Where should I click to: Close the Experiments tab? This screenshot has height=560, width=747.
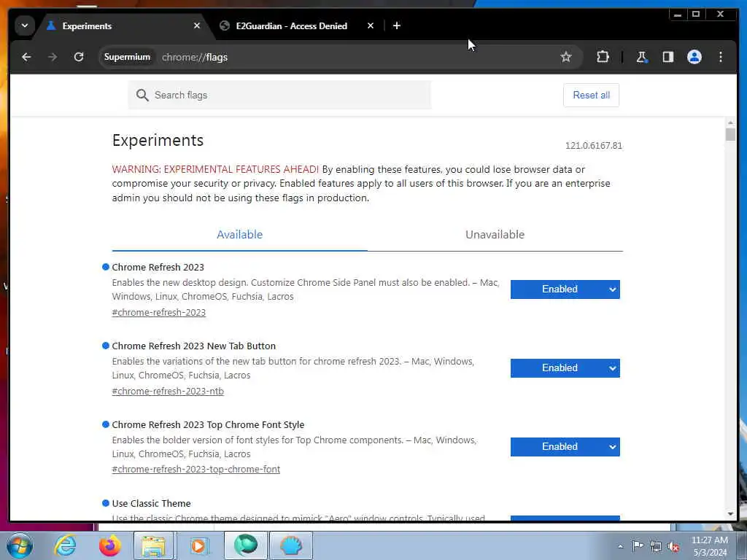coord(197,26)
